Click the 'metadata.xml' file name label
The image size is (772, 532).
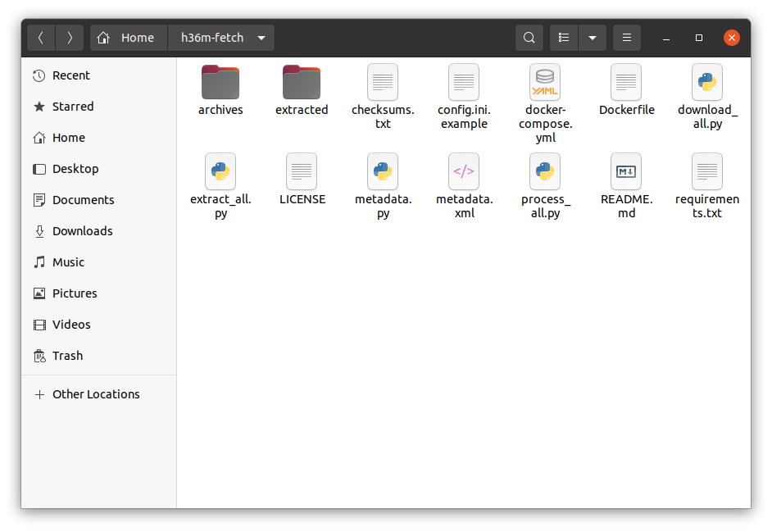(465, 207)
